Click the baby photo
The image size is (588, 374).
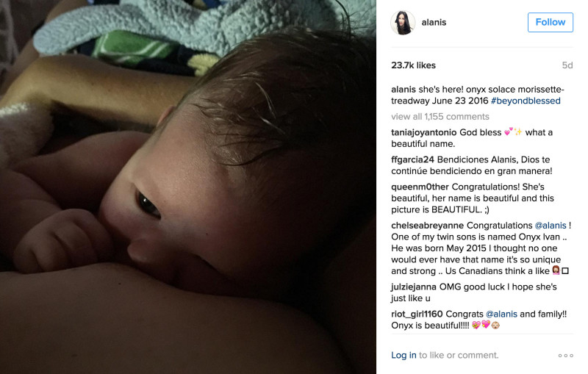click(x=188, y=187)
